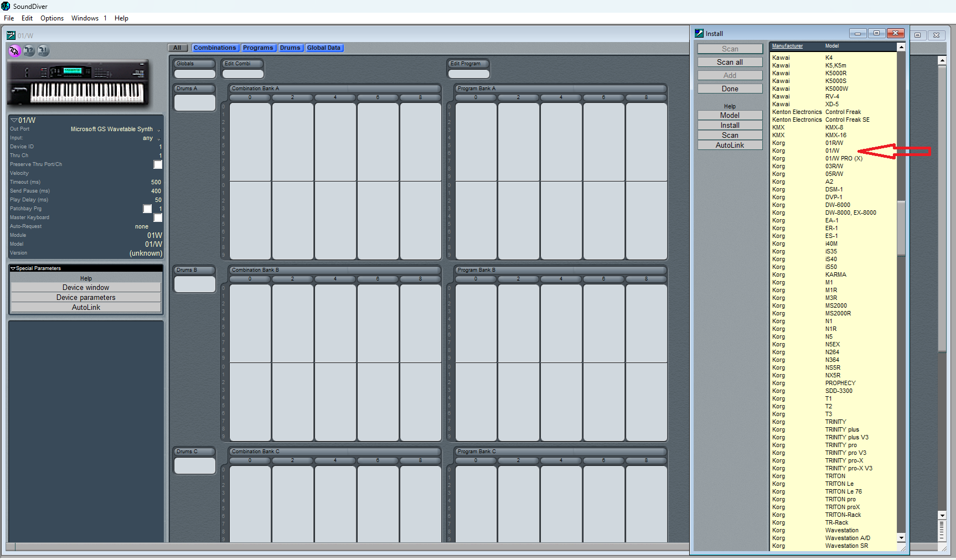The width and height of the screenshot is (956, 560).
Task: Click the Edit Program field
Action: [x=469, y=74]
